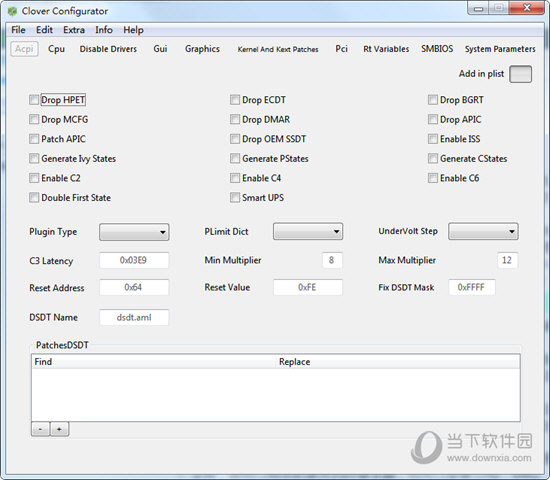Switch to the Pci tab

(341, 49)
